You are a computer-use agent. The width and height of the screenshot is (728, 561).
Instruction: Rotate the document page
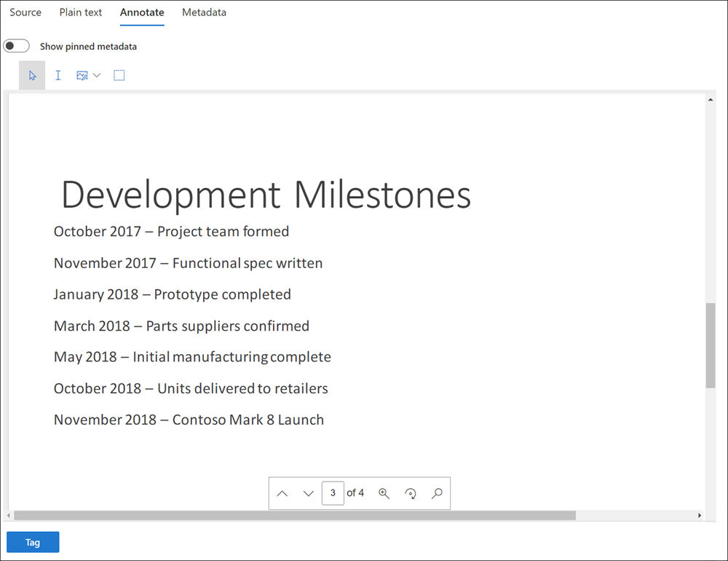pyautogui.click(x=411, y=493)
